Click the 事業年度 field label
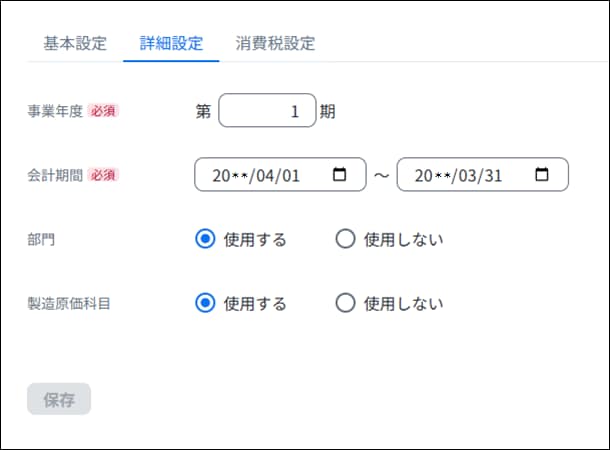Image resolution: width=610 pixels, height=450 pixels. pos(55,111)
